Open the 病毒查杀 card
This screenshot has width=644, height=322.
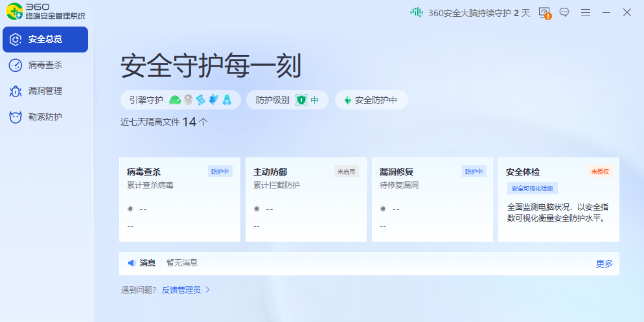click(x=180, y=200)
